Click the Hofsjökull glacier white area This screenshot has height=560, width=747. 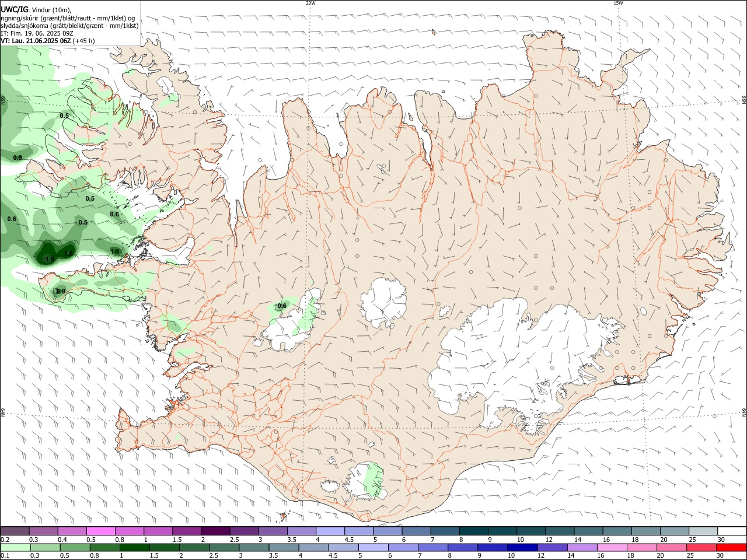point(383,302)
